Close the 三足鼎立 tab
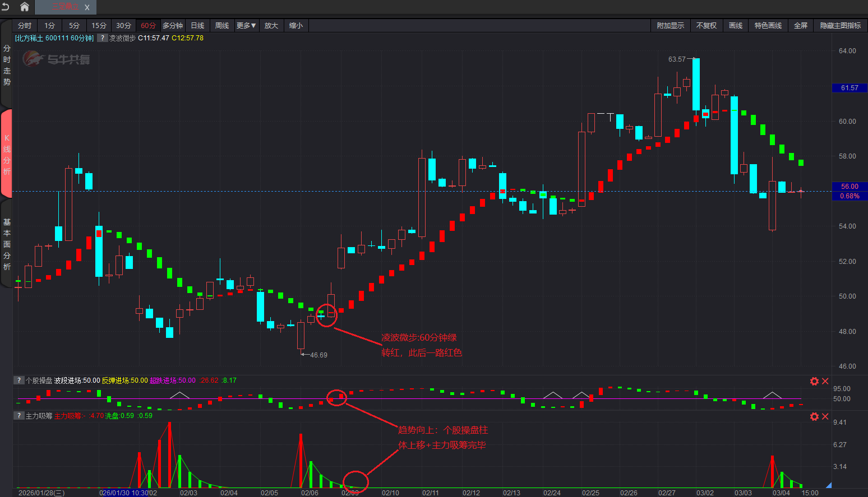 tap(87, 7)
